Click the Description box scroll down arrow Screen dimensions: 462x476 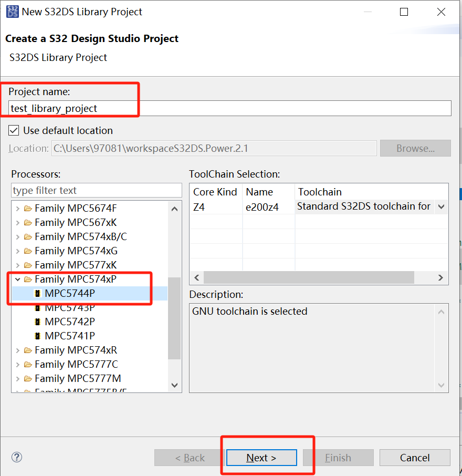coord(442,385)
